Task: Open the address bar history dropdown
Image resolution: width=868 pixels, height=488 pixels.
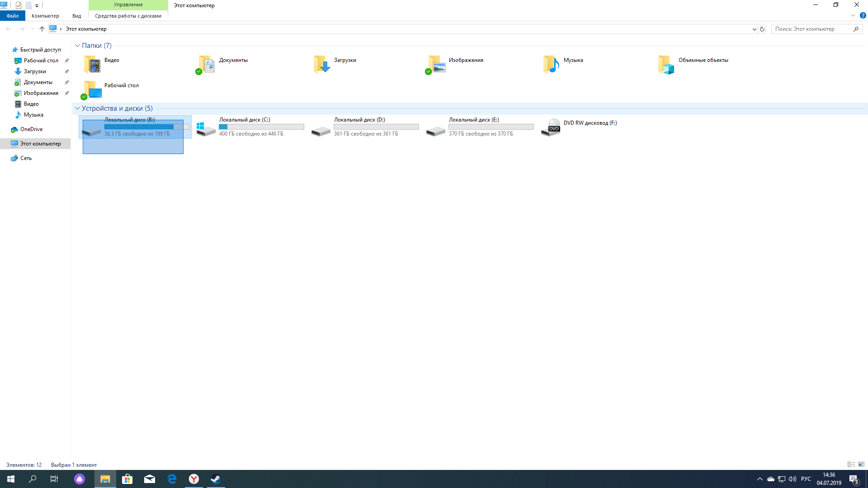Action: coord(754,29)
